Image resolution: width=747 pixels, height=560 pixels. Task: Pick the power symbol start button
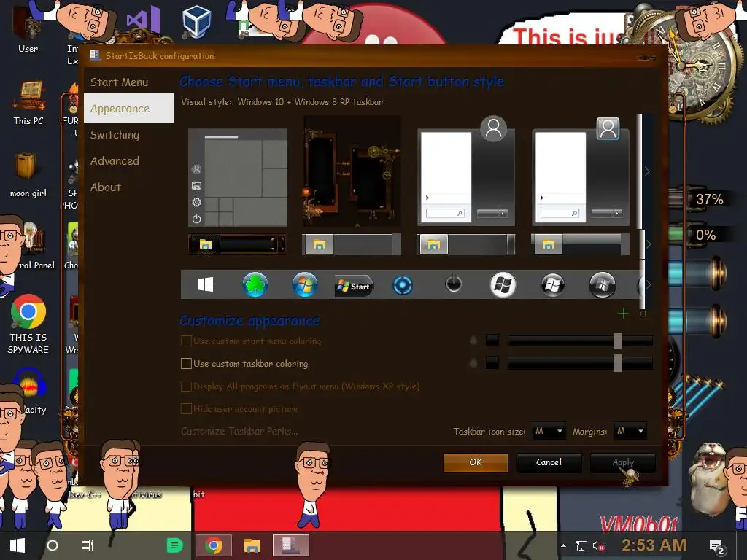click(453, 284)
